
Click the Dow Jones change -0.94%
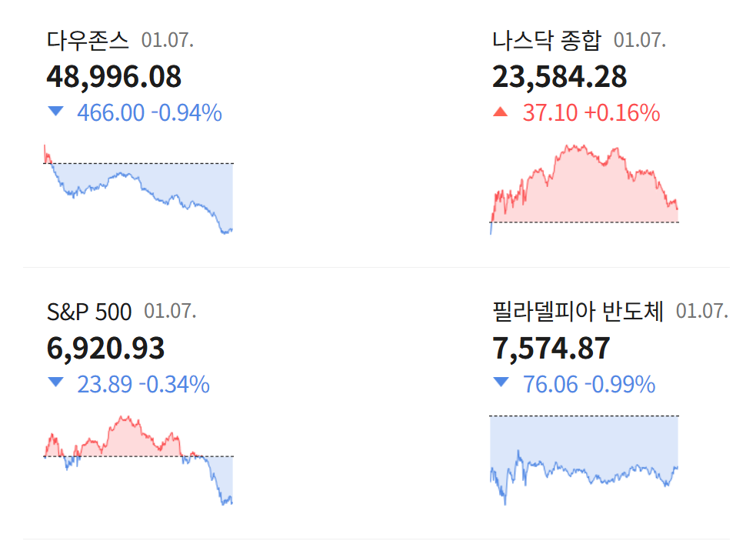pos(187,113)
